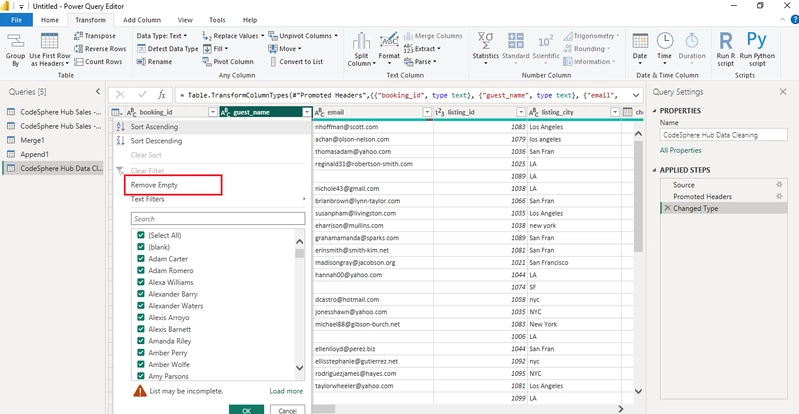Viewport: 799px width, 414px height.
Task: Open Replace Values dropdown
Action: 233,36
